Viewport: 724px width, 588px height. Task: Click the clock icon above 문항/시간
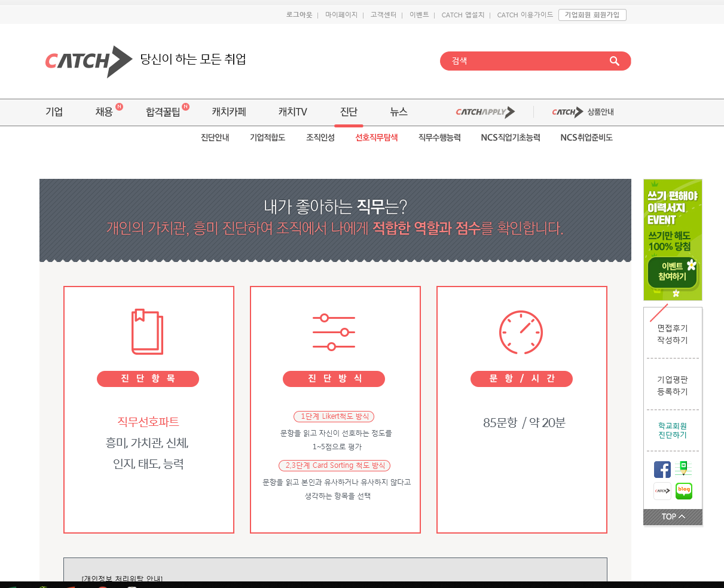(x=521, y=333)
